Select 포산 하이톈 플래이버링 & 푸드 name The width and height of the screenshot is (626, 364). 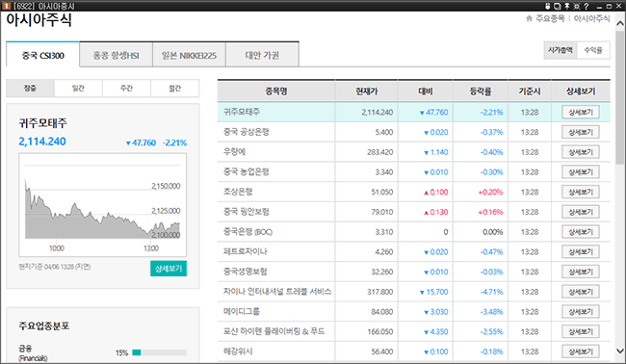pyautogui.click(x=274, y=331)
